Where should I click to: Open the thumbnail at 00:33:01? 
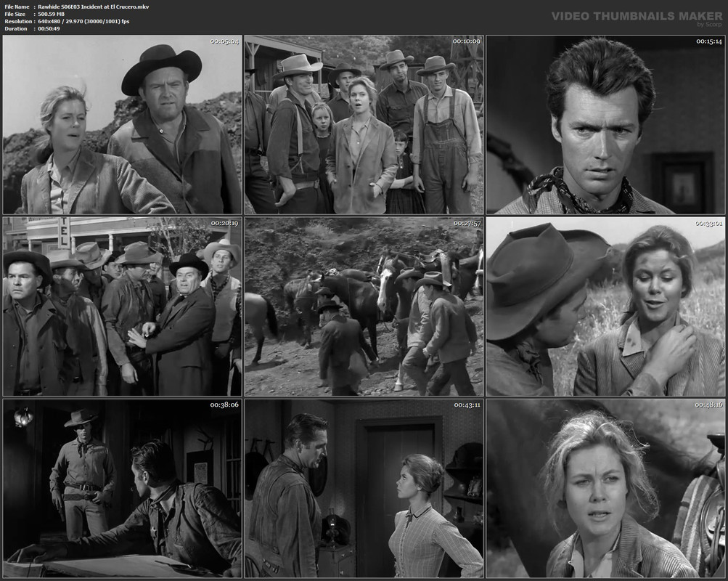[606, 306]
